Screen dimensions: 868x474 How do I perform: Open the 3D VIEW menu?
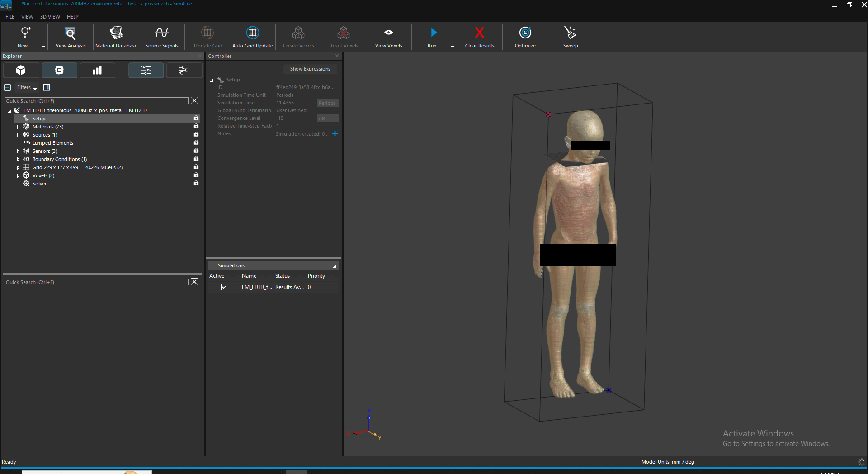click(x=50, y=17)
